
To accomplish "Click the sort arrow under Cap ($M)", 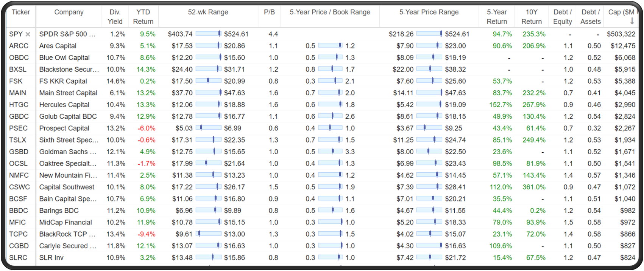I will tap(632, 21).
